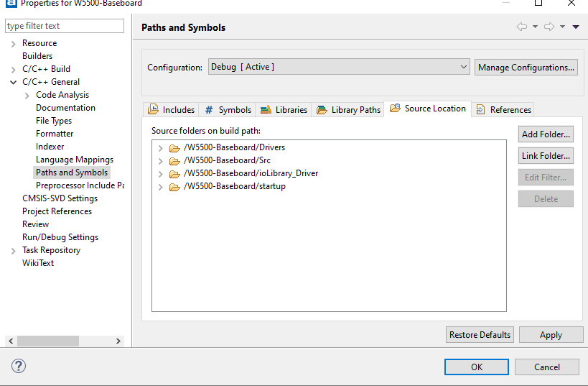588x386 pixels.
Task: Click the scrollbar left arrow
Action: [11, 341]
